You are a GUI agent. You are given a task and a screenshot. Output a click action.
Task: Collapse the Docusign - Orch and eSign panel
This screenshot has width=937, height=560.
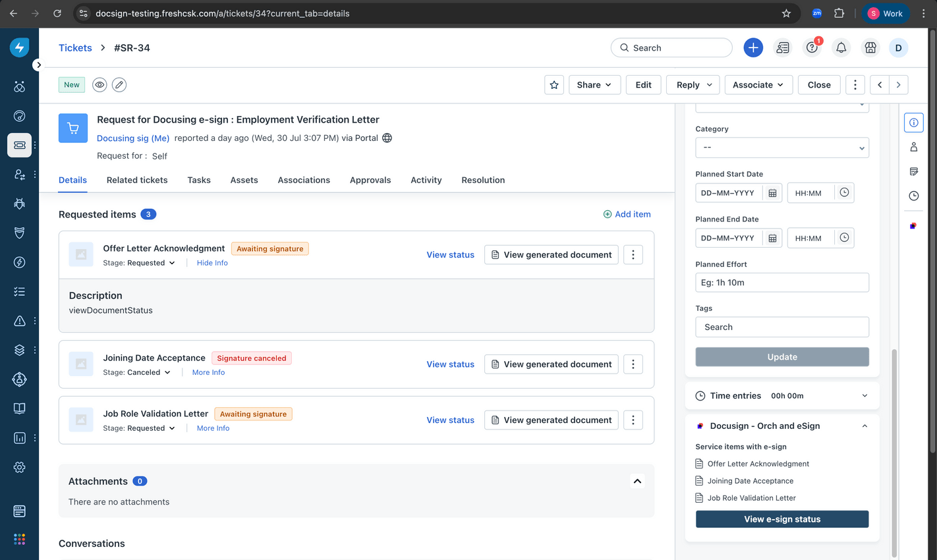865,426
